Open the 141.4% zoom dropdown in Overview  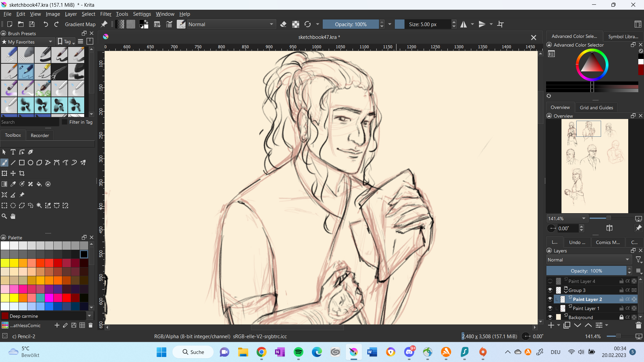tap(567, 219)
